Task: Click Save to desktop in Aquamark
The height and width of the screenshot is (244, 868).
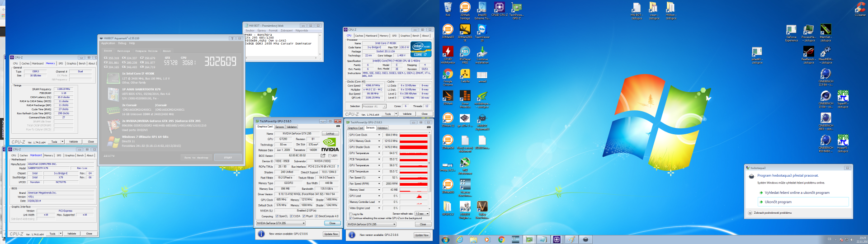Action: (x=196, y=157)
